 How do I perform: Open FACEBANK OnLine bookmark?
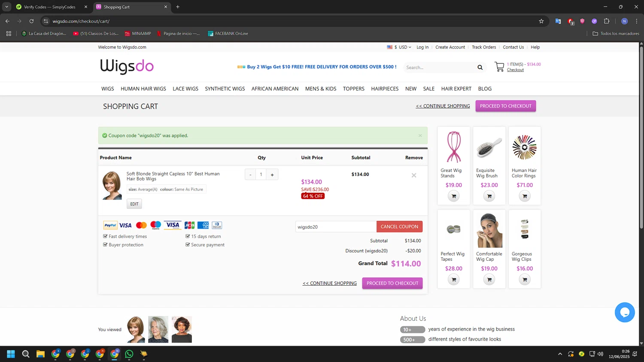[x=228, y=33]
